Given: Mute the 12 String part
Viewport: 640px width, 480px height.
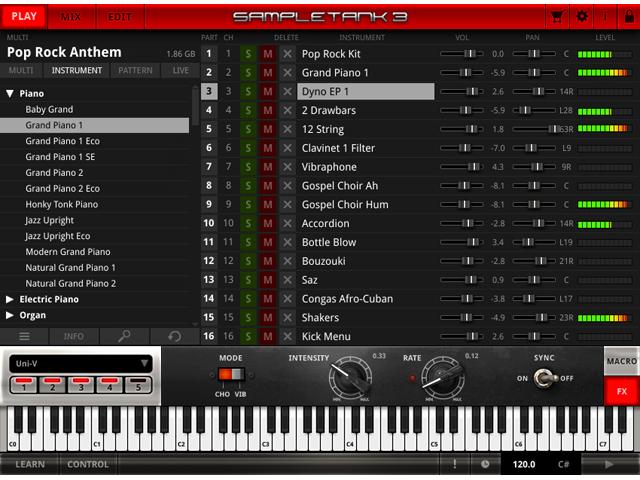Looking at the screenshot, I should tap(268, 129).
